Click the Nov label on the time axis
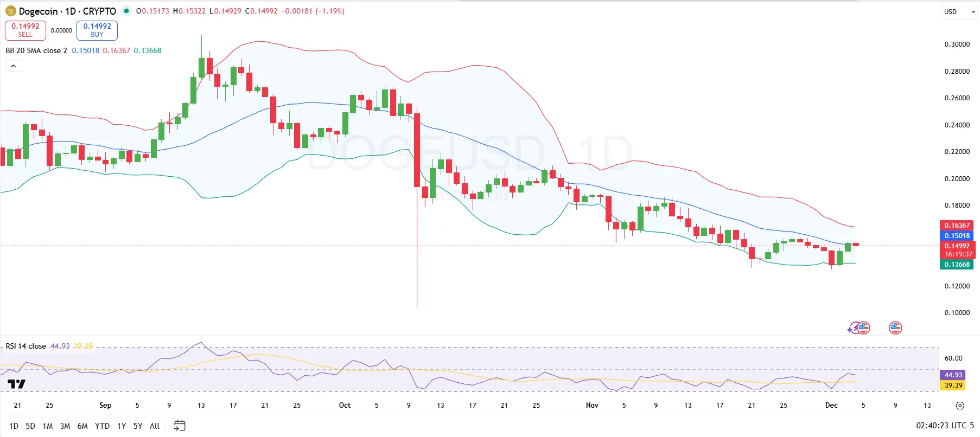Screen dimensions: 980x437 (x=592, y=405)
